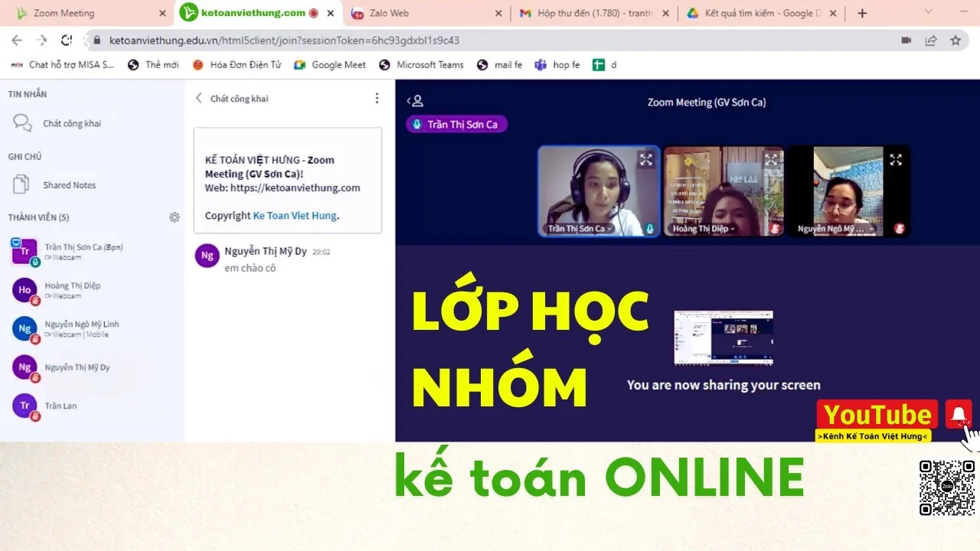Viewport: 980px width, 551px height.
Task: Click camera permission icon in address bar
Action: tap(906, 41)
